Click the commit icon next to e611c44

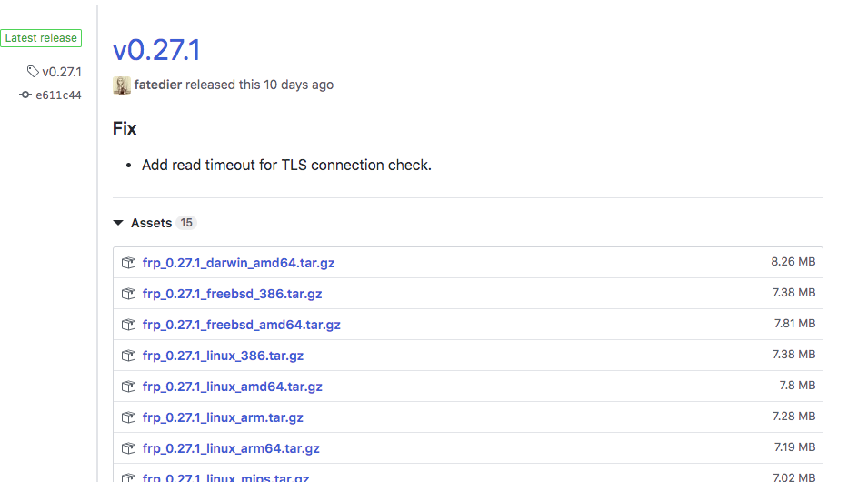coord(25,95)
